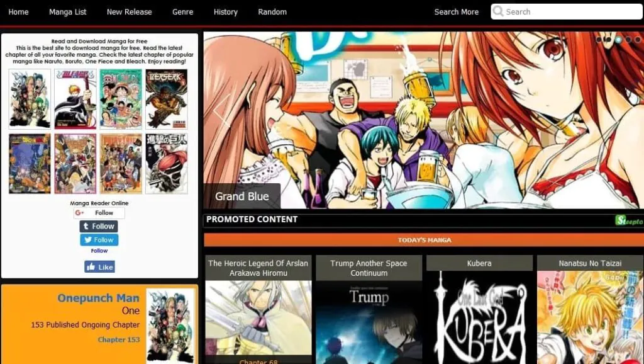Browse manga by Genre
Viewport: 644px width, 364px height.
point(183,12)
